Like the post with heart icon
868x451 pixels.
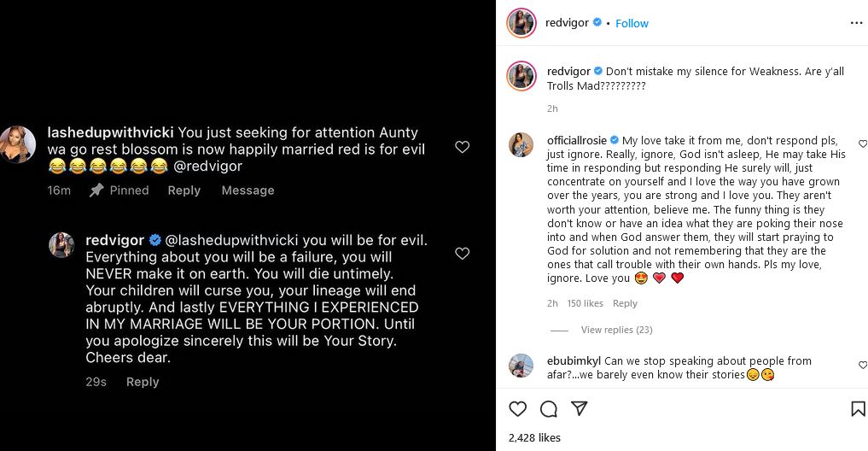coord(517,409)
